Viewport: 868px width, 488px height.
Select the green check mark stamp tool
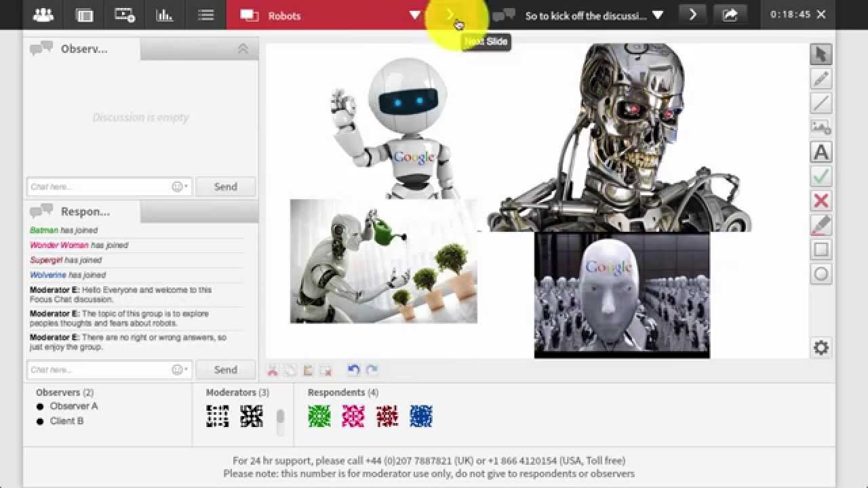click(821, 176)
